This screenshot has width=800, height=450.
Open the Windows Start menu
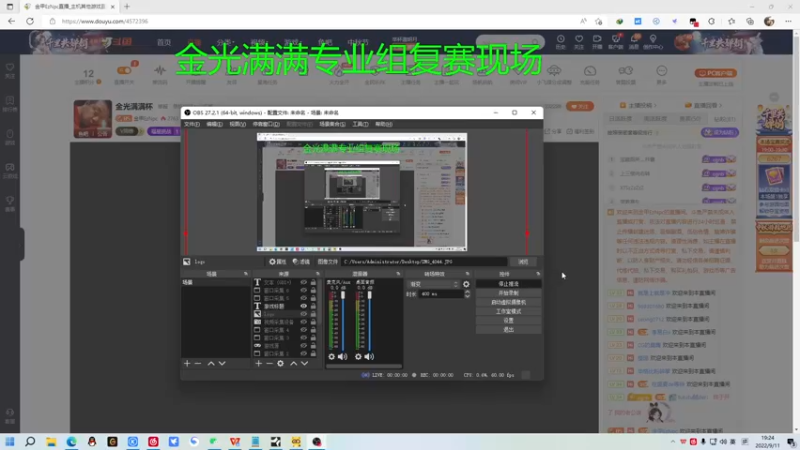point(10,442)
